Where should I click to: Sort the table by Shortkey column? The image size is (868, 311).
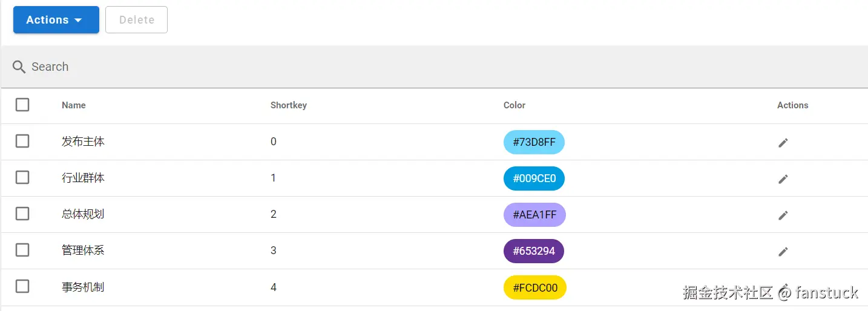pos(289,105)
